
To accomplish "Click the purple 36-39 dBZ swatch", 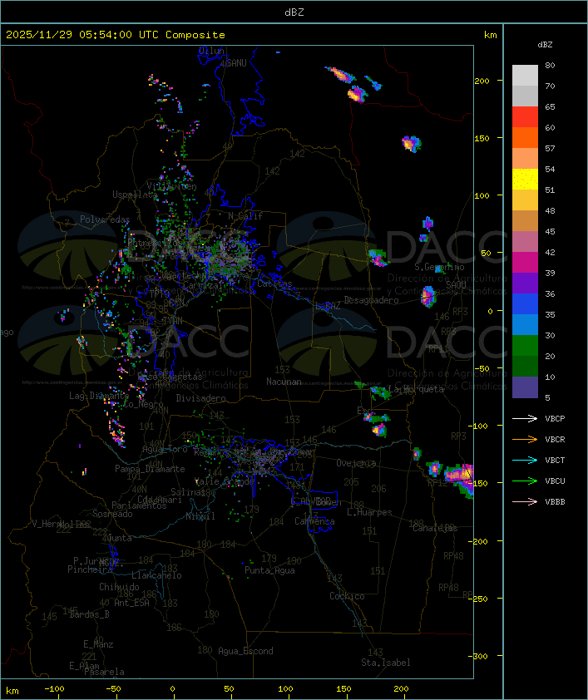I will pos(525,283).
